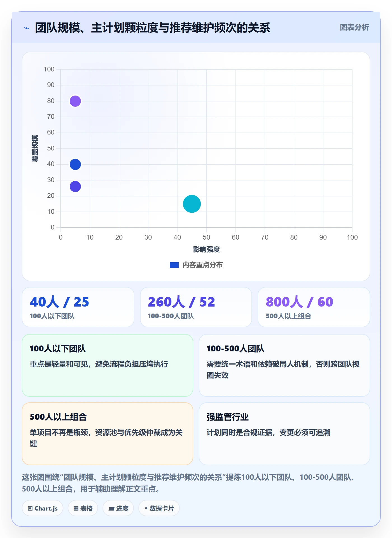Viewport: 392px width, 538px height.
Task: Click the green card about 轻量和可见
Action: (108, 365)
